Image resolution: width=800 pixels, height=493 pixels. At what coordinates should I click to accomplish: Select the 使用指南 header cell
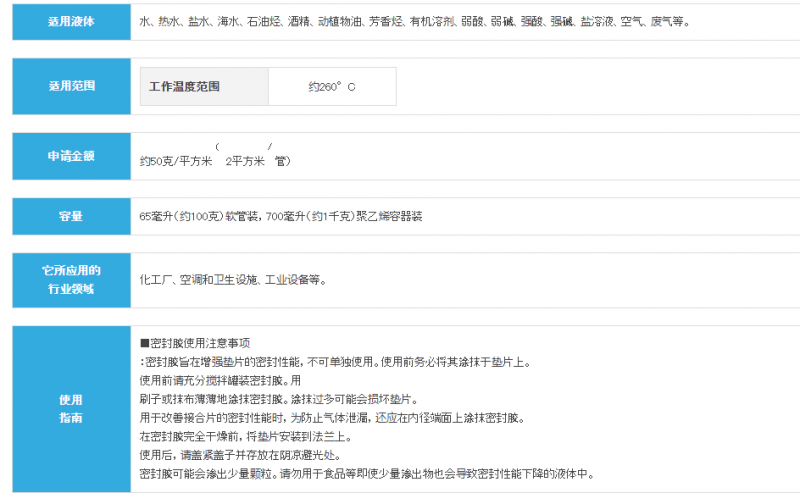(x=71, y=408)
